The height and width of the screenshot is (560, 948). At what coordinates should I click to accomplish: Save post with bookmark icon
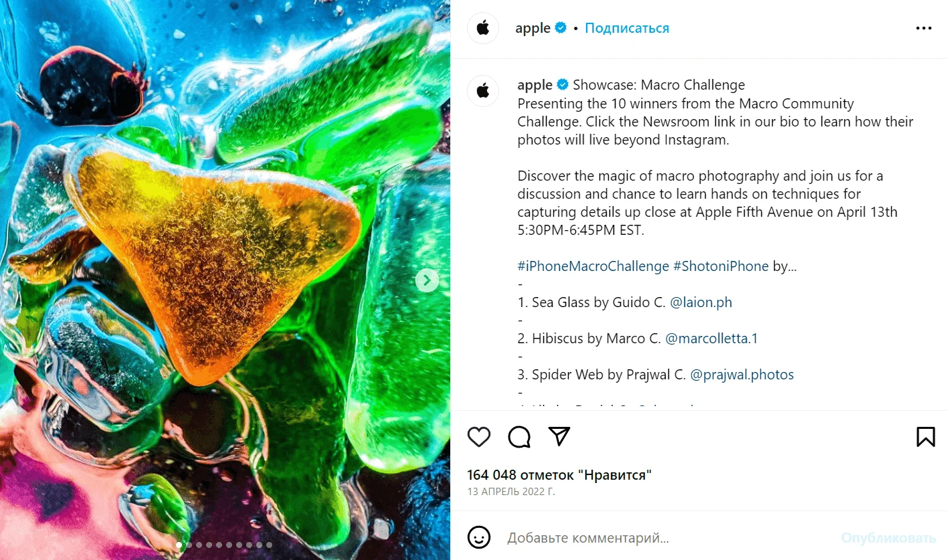tap(925, 437)
